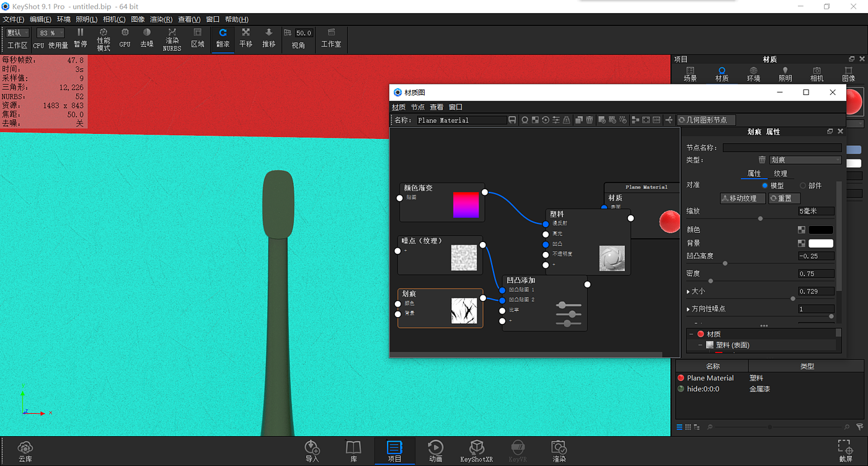This screenshot has width=868, height=466.
Task: Open the Render (渲染) dialog
Action: point(559,451)
